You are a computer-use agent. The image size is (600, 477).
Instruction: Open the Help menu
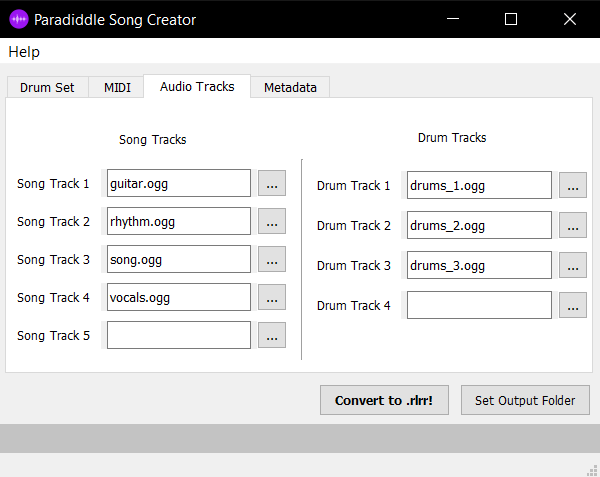point(24,52)
